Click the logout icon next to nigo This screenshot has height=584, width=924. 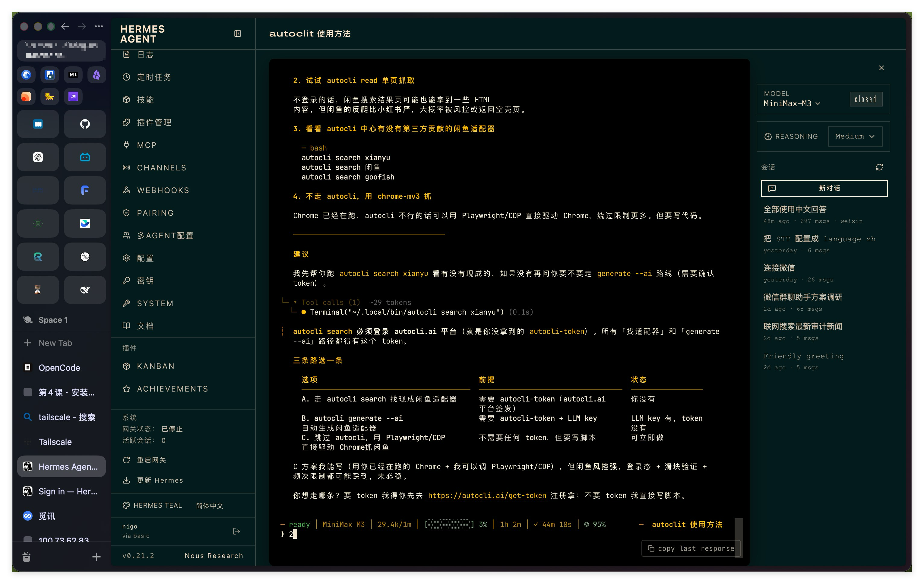[x=236, y=531]
